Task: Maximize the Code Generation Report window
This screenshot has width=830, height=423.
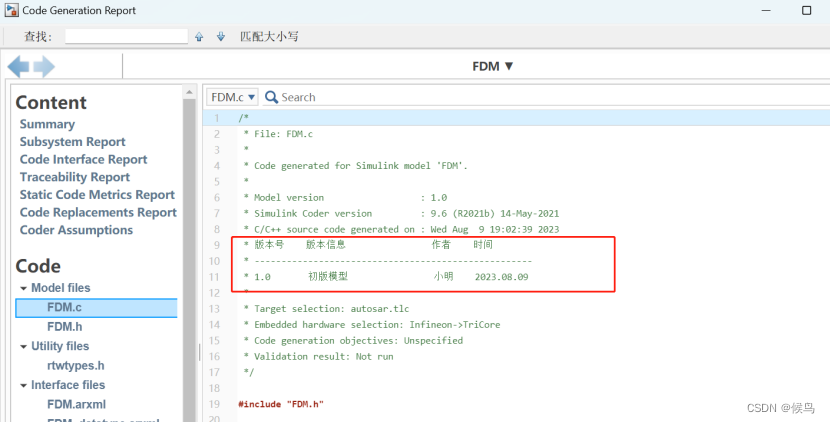Action: (807, 11)
